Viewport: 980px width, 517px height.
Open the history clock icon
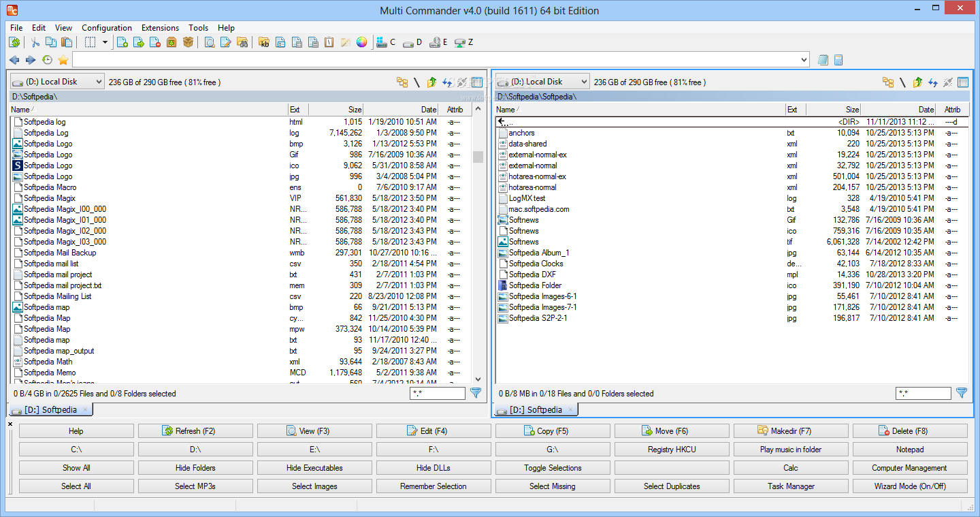[x=47, y=60]
